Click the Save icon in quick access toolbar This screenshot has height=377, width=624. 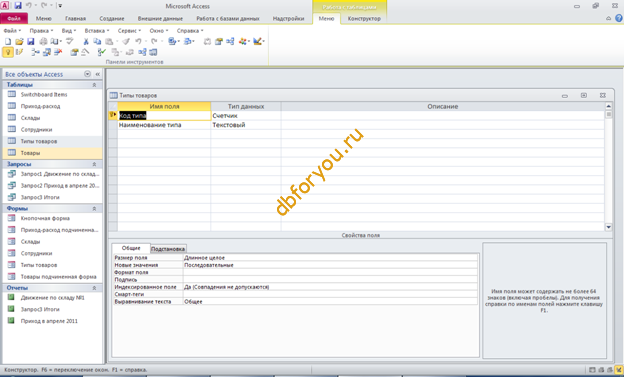pyautogui.click(x=18, y=6)
